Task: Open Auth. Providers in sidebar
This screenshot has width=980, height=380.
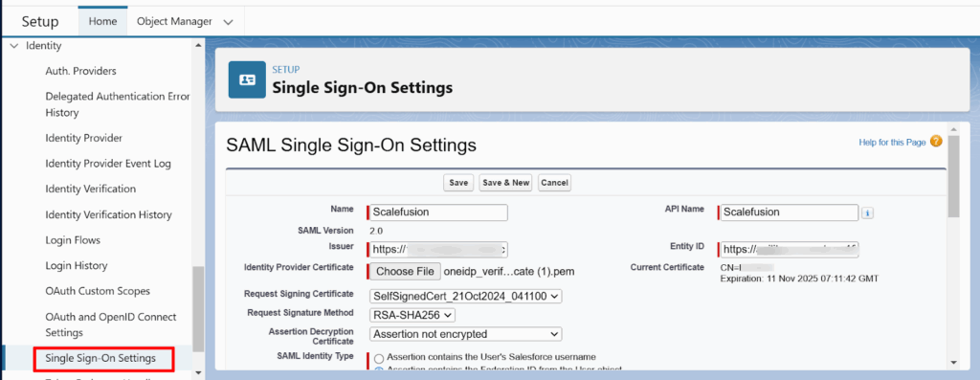Action: tap(80, 71)
